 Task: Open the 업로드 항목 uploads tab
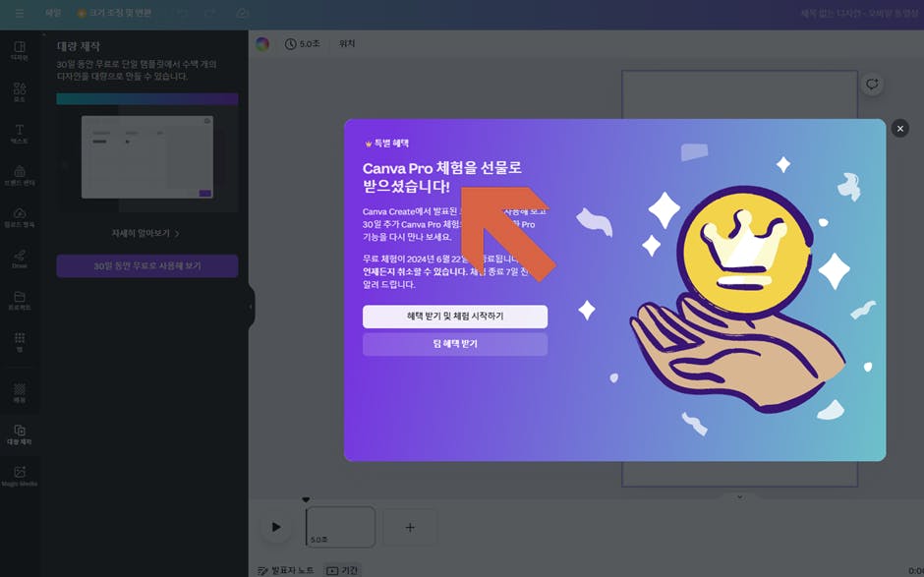[20, 217]
